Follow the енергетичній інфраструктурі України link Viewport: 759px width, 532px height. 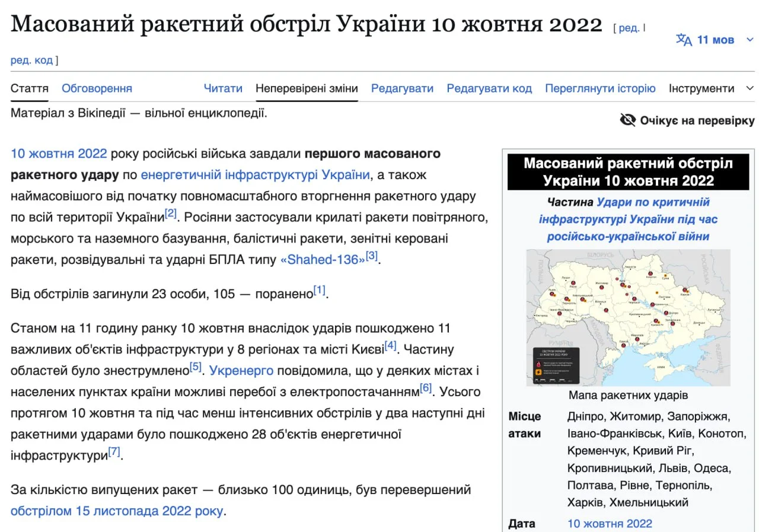(x=255, y=175)
